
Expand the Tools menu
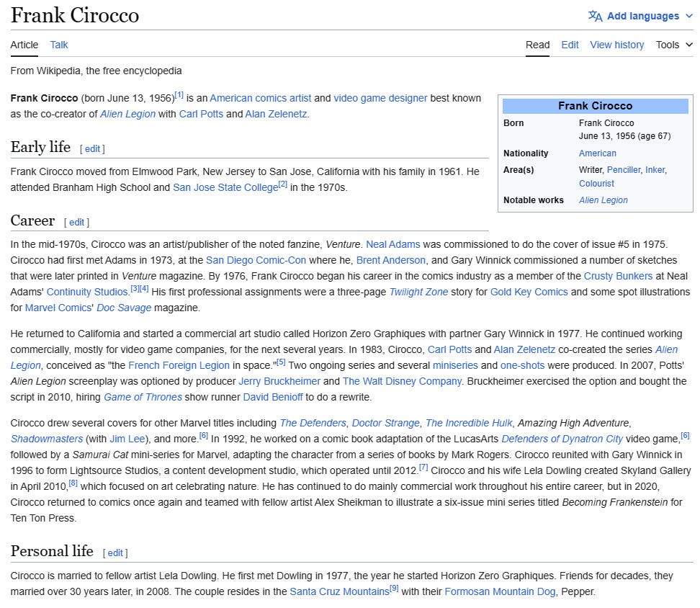(x=674, y=45)
